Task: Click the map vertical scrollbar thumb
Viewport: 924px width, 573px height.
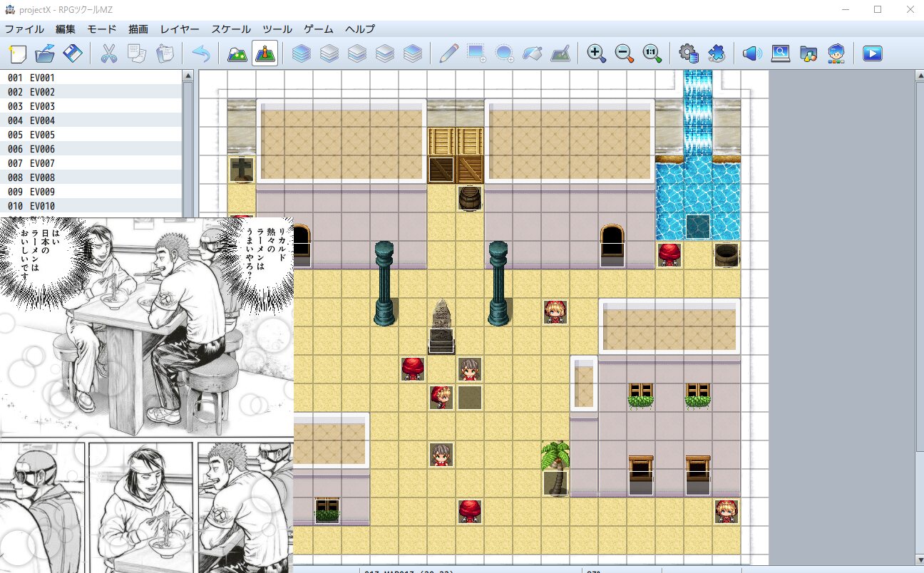Action: [x=919, y=266]
